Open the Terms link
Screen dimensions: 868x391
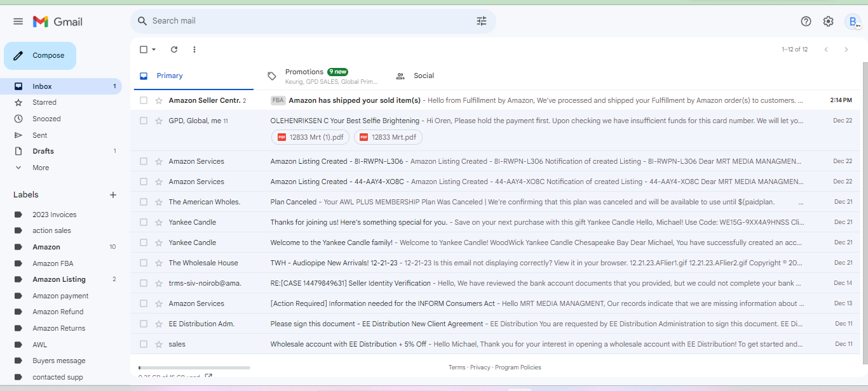click(457, 368)
